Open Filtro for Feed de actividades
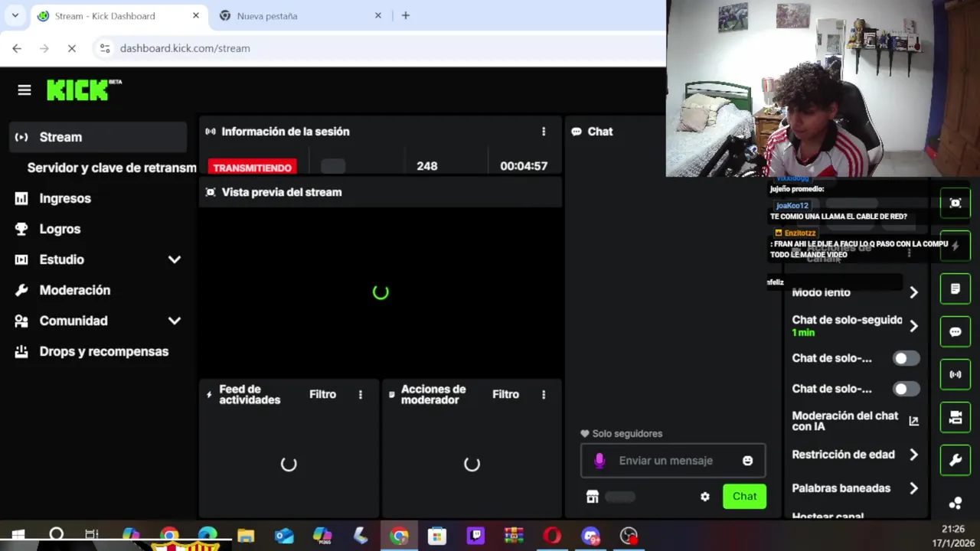The image size is (980, 551). point(322,395)
